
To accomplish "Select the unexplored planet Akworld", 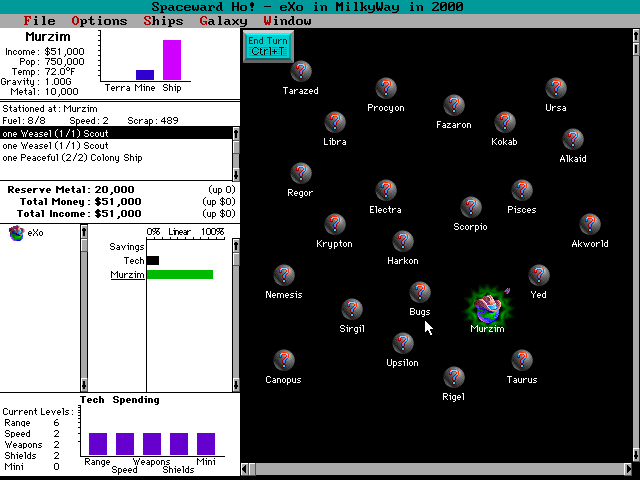I will coord(590,224).
